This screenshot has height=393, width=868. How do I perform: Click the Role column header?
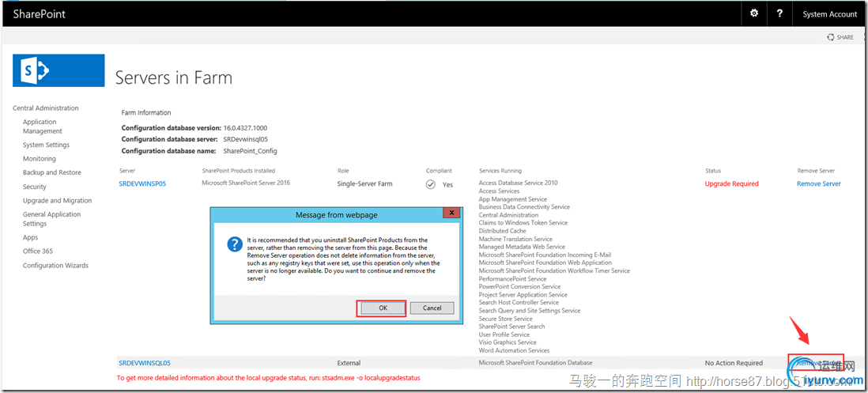tap(343, 171)
